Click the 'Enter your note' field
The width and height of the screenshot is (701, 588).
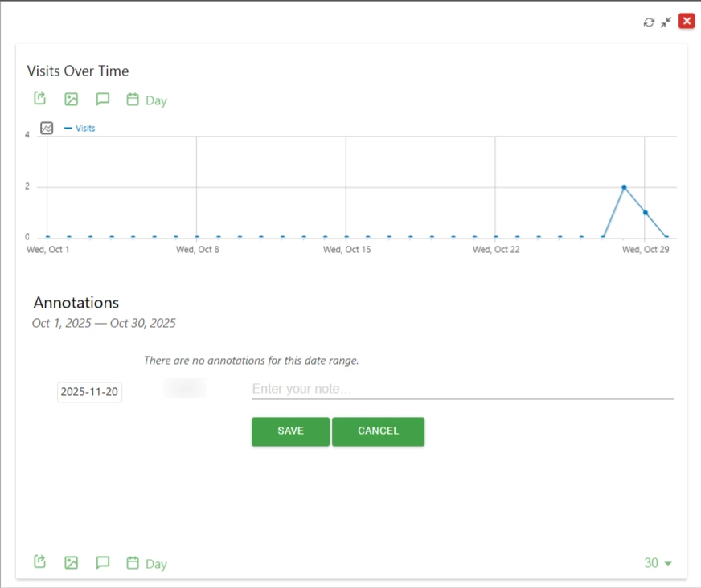click(462, 389)
